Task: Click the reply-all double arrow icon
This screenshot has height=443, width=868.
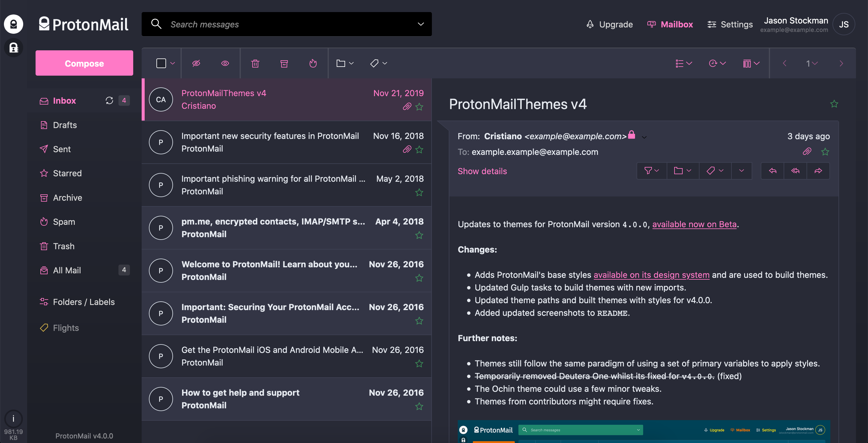Action: 795,171
